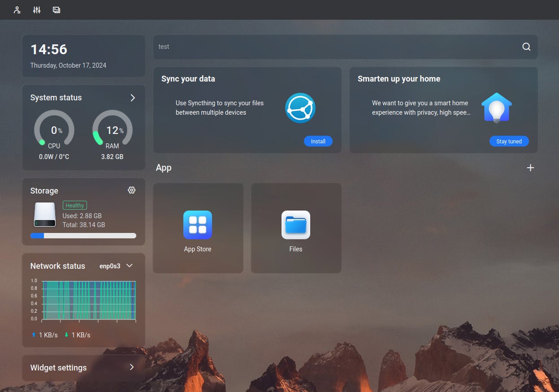
Task: Click the 14:56 clock text
Action: (49, 49)
